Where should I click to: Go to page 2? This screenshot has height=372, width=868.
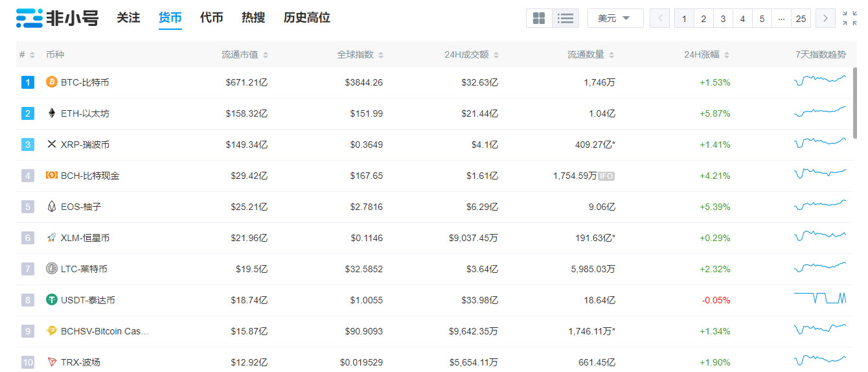point(703,18)
